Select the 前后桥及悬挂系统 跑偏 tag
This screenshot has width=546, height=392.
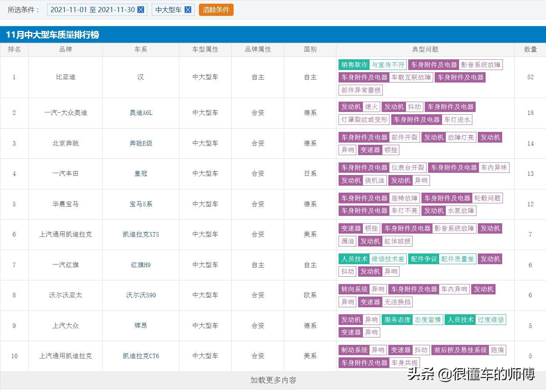tap(469, 350)
